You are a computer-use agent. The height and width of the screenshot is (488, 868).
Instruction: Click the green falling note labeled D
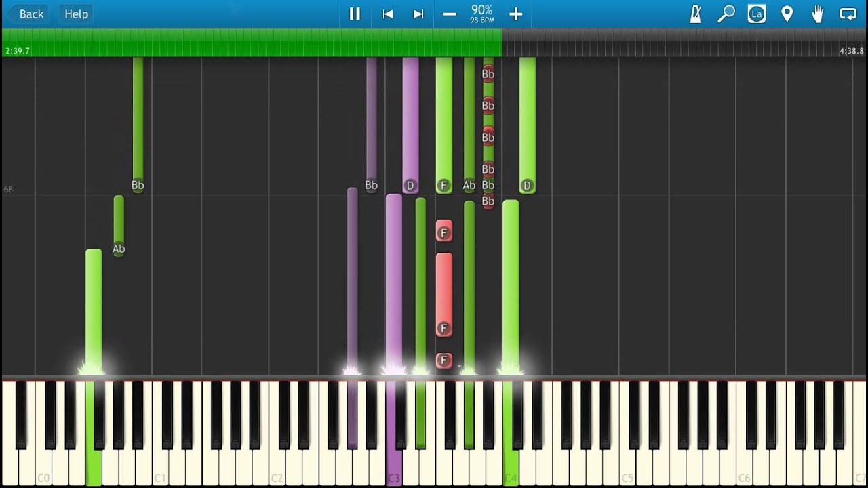tap(527, 125)
